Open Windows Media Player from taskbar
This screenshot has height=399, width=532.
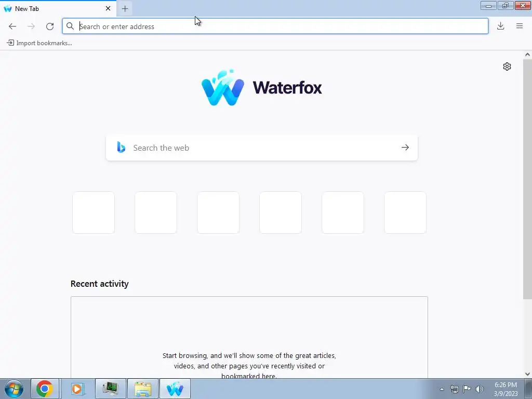[x=77, y=389]
